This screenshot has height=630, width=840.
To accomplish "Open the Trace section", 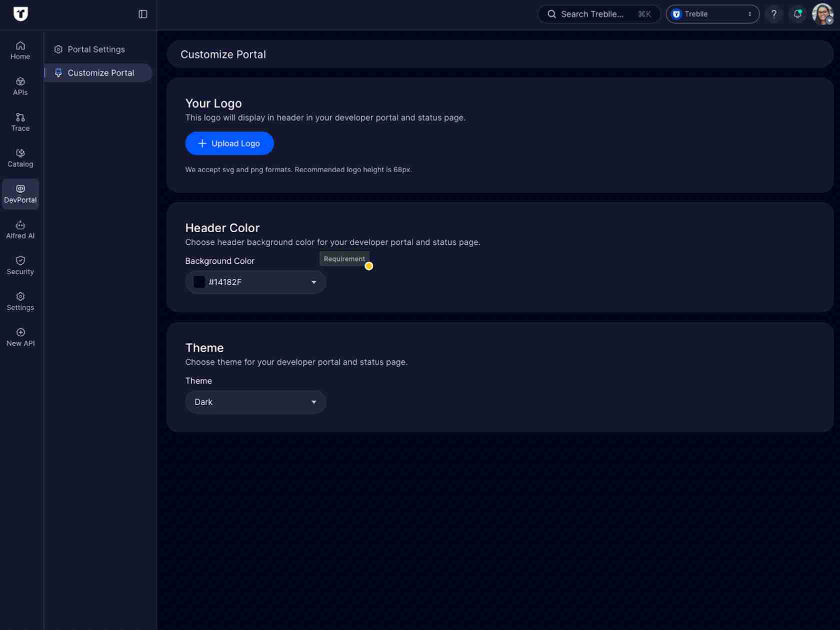I will (20, 122).
